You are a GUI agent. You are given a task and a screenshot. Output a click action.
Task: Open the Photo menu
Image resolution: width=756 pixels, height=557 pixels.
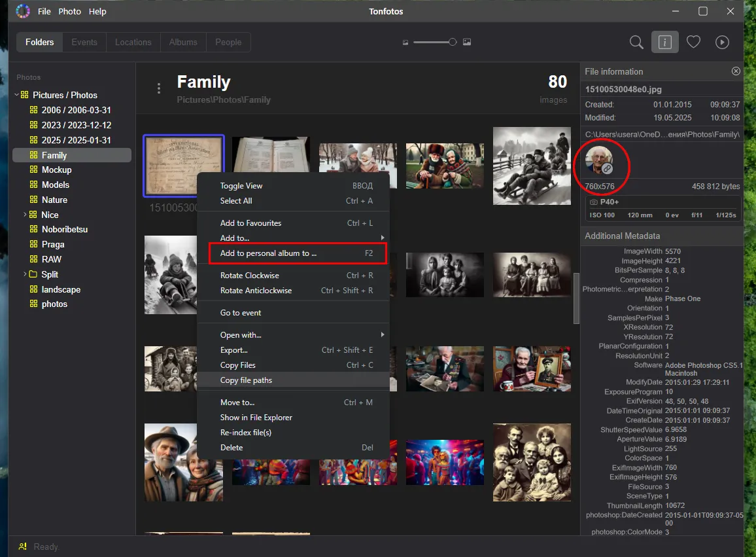tap(69, 11)
